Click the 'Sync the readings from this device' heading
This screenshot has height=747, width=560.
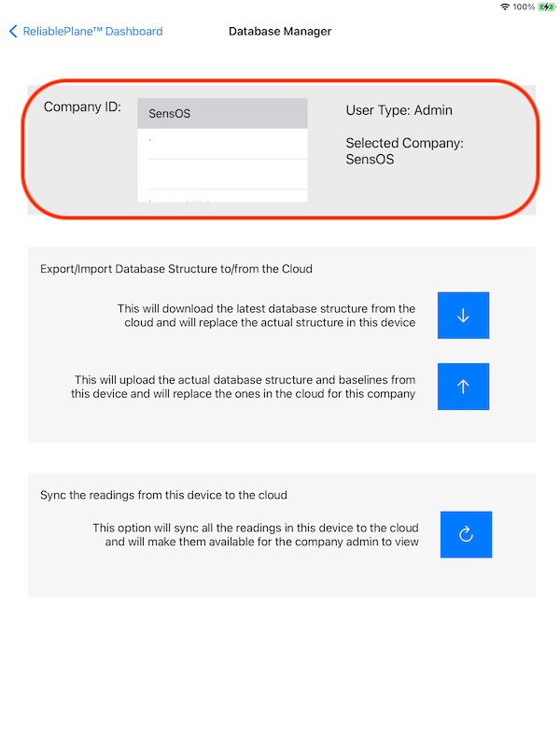point(163,495)
